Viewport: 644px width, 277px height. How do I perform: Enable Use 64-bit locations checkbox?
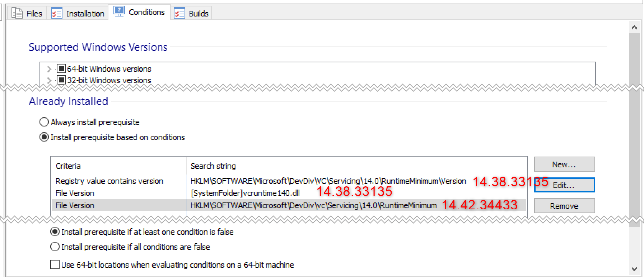(55, 265)
